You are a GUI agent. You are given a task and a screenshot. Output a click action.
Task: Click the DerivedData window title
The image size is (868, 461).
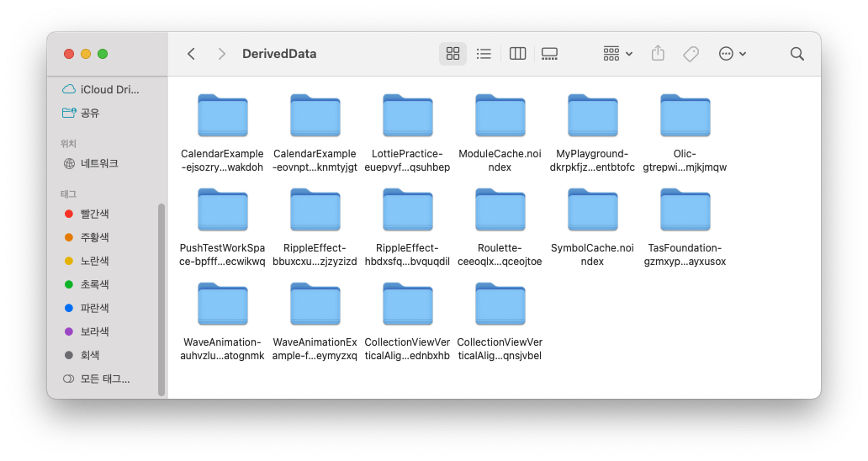click(x=279, y=54)
